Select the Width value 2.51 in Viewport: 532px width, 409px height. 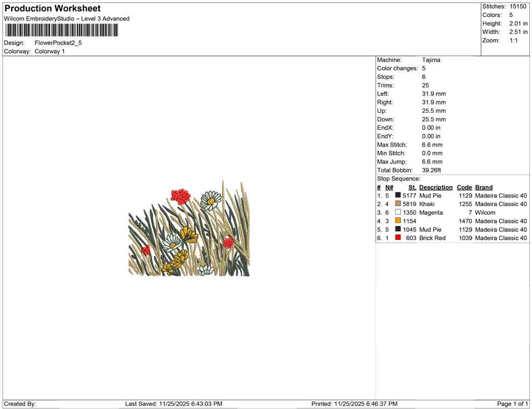tap(518, 32)
